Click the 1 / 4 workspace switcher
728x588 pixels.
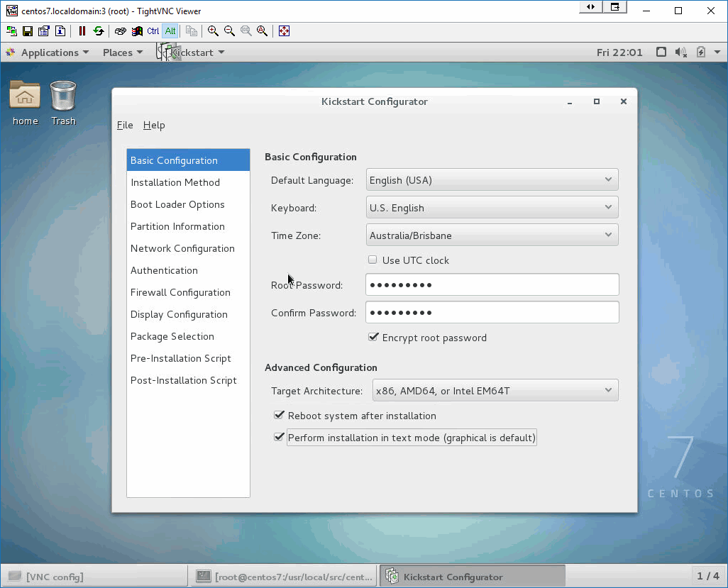(707, 576)
